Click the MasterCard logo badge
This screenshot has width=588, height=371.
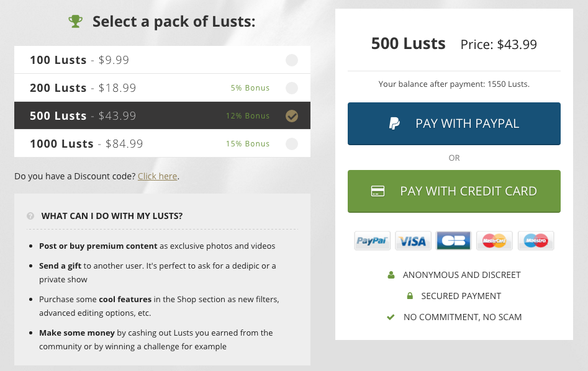tap(494, 241)
